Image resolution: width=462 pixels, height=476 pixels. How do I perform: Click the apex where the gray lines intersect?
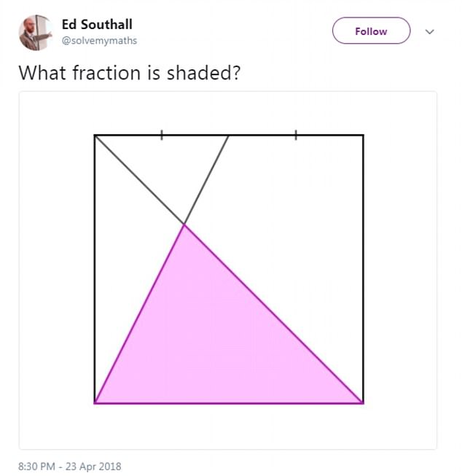(x=184, y=225)
